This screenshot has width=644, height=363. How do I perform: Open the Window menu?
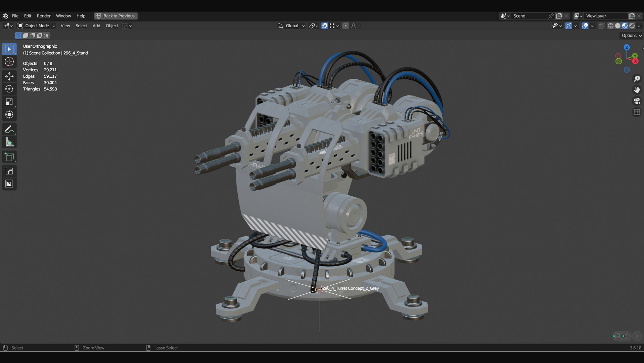tap(63, 16)
